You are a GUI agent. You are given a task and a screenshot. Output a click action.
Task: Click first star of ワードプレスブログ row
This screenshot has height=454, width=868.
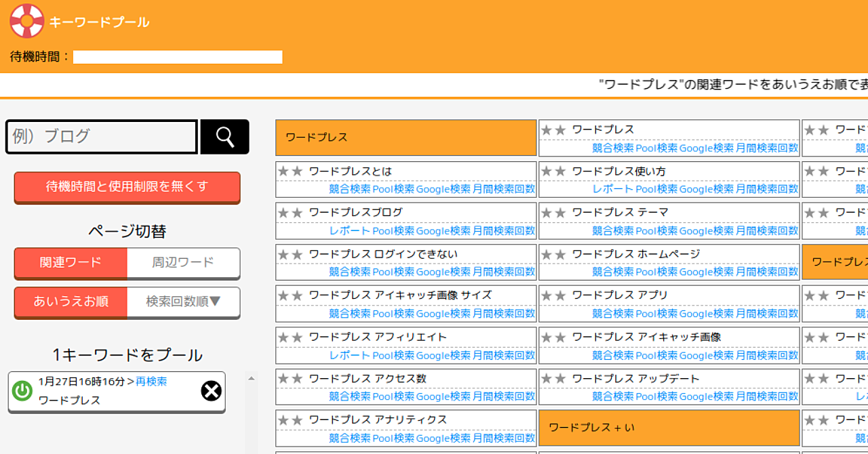coord(283,213)
